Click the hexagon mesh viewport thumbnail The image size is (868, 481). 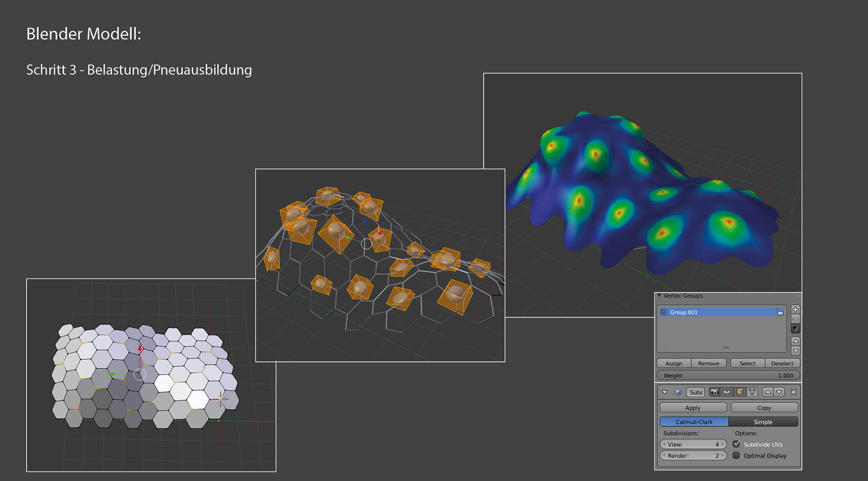tap(151, 375)
